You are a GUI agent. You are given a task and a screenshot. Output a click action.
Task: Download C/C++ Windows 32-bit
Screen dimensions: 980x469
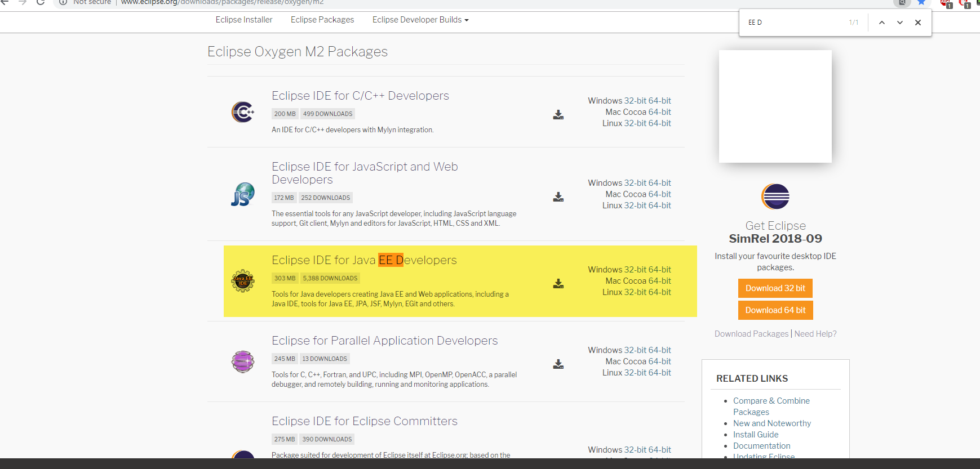(635, 101)
